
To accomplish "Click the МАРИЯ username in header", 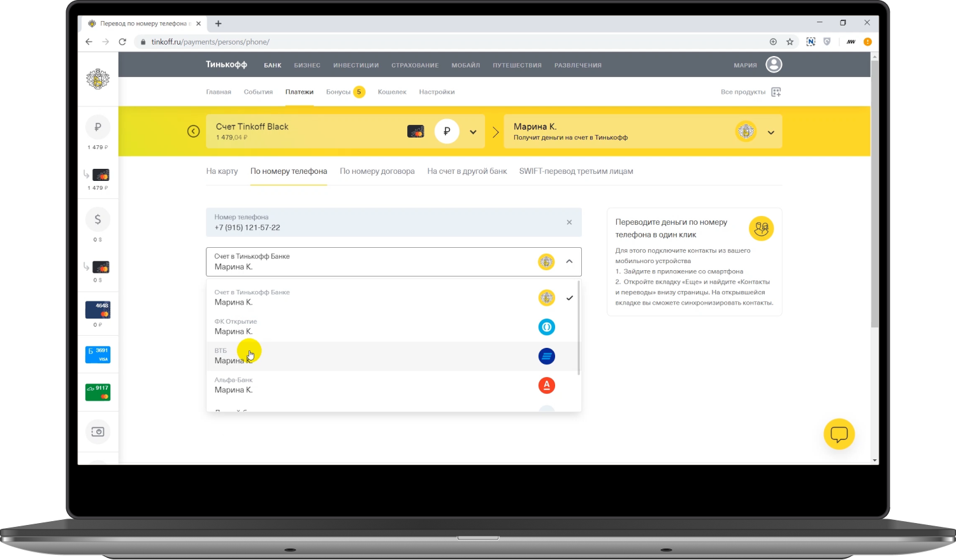I will pyautogui.click(x=745, y=65).
